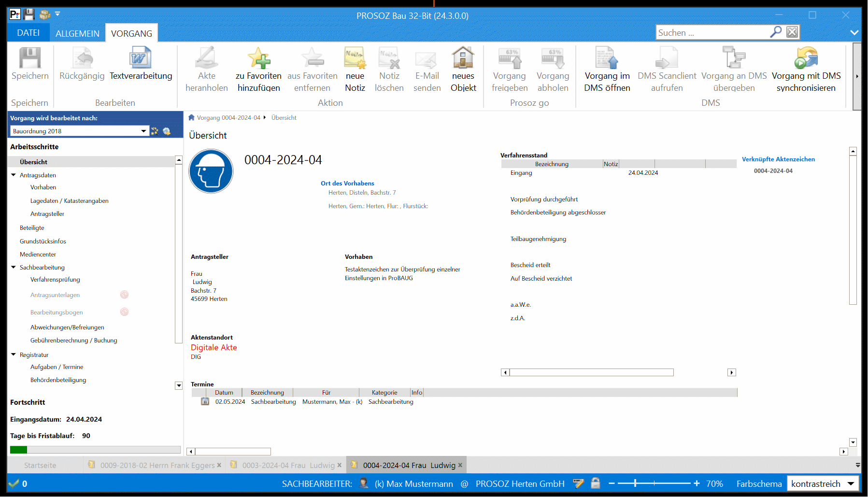The image size is (868, 497).
Task: Click the magnifier search icon
Action: [x=776, y=32]
